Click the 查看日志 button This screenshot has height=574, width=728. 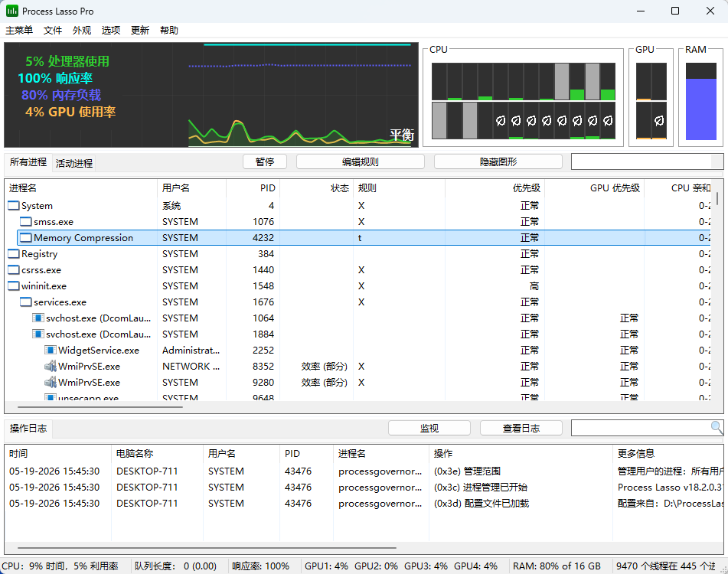tap(521, 428)
